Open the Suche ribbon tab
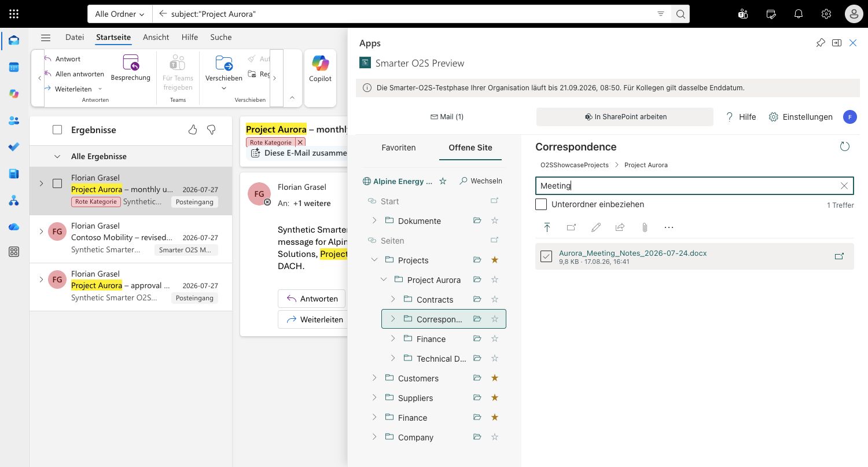The height and width of the screenshot is (467, 868). (221, 37)
